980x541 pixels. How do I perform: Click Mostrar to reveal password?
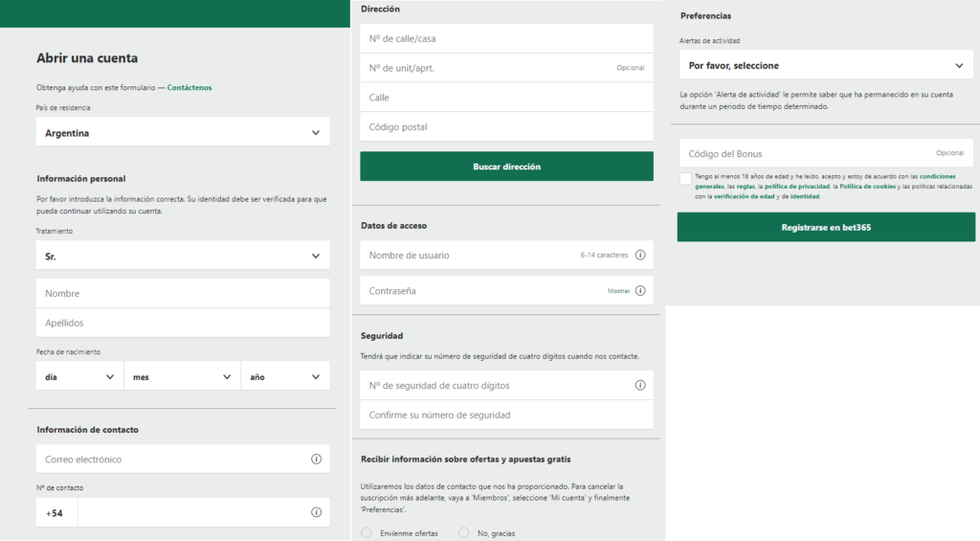point(619,291)
